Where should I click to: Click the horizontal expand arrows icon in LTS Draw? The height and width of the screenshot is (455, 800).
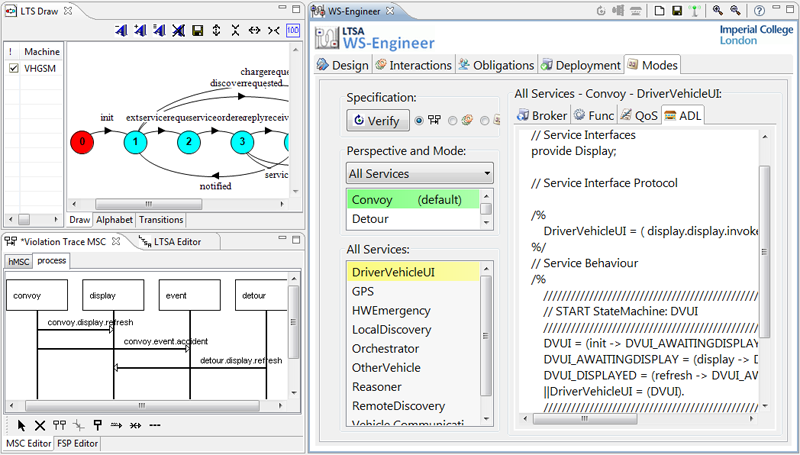pos(254,31)
